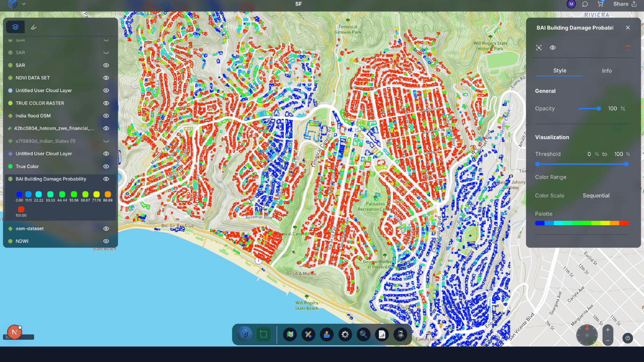Delete layer using the red trash icon
Viewport: 644px width, 362px height.
627,48
